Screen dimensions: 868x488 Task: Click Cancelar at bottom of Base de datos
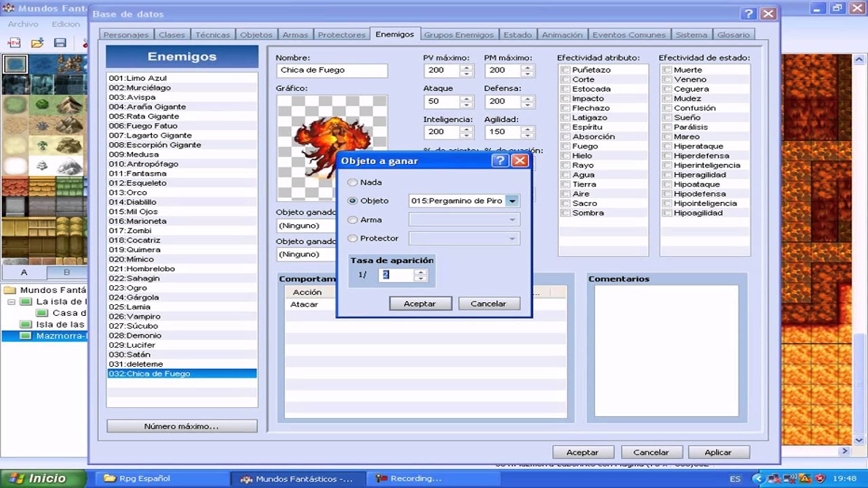(650, 452)
